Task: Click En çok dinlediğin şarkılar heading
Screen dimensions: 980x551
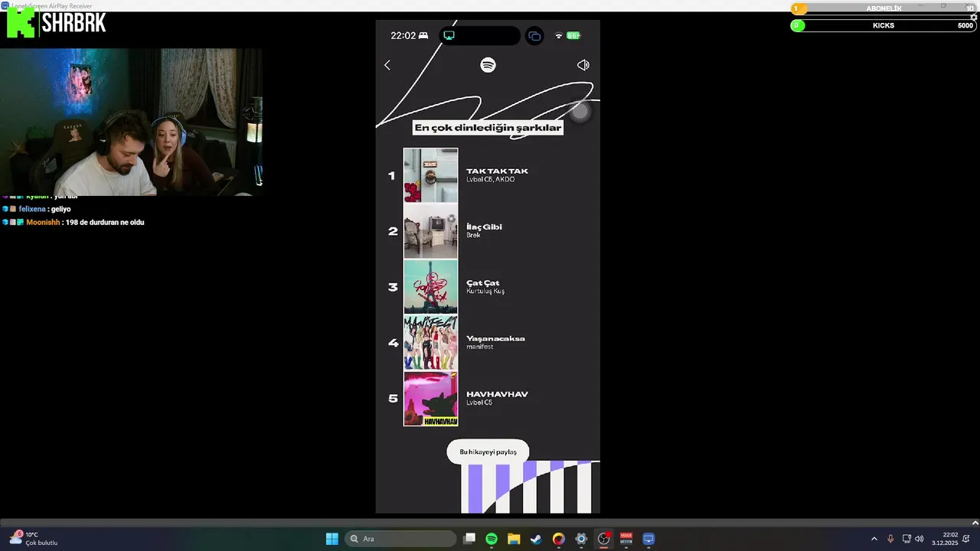Action: (488, 128)
